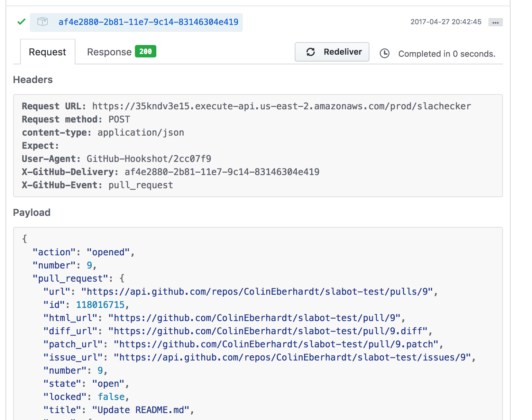Viewport: 532px width, 420px height.
Task: Click the payload html_url link text
Action: (256, 318)
